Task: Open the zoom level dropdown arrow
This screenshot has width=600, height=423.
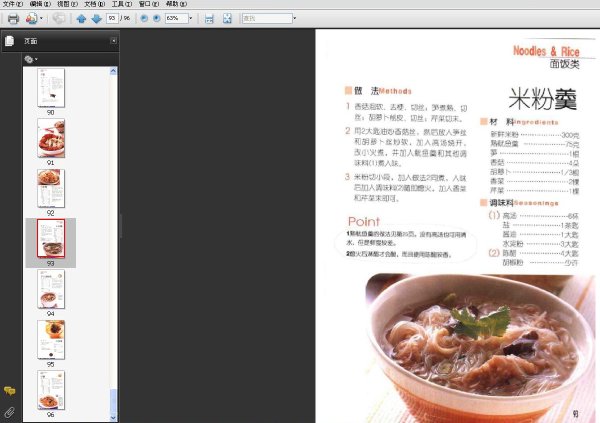Action: click(x=191, y=18)
